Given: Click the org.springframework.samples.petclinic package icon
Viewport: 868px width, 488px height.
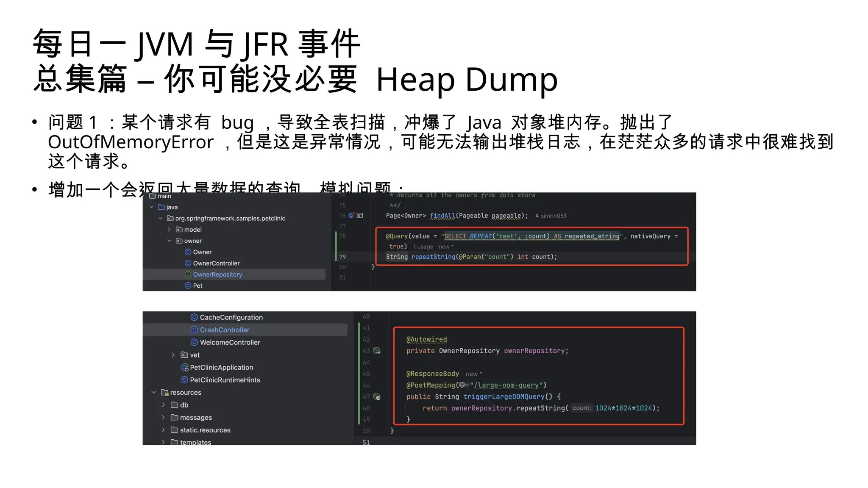Looking at the screenshot, I should click(x=170, y=218).
